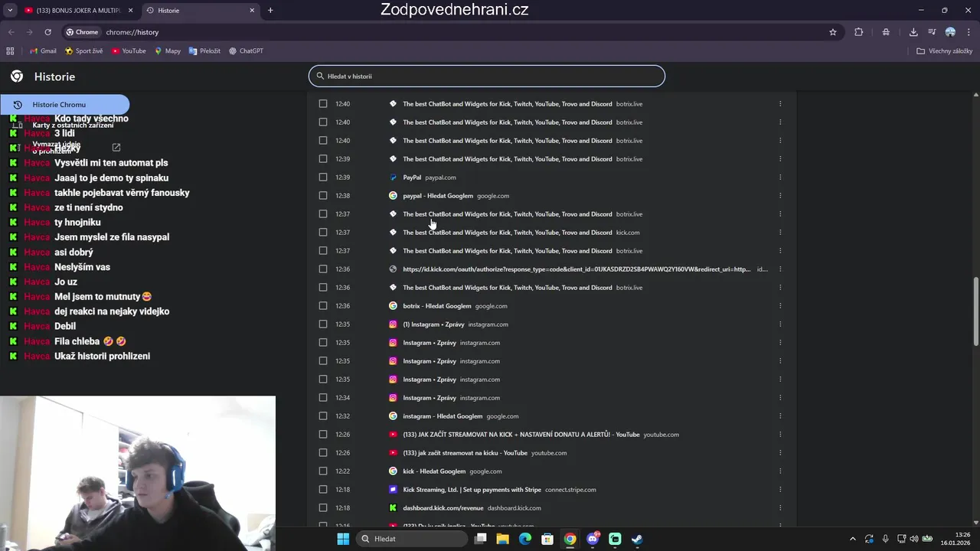Open the YouTube bookmark
Screen dimensions: 980x551
(129, 51)
